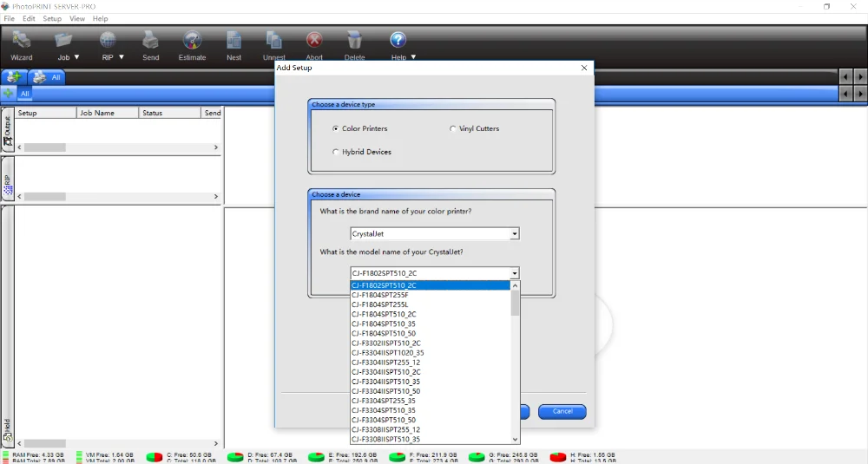
Task: Open the RIP toolbar dropdown arrow
Action: tap(122, 57)
